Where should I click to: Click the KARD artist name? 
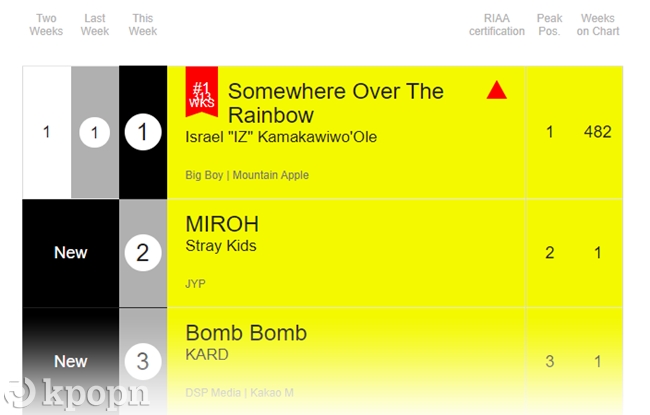click(207, 355)
